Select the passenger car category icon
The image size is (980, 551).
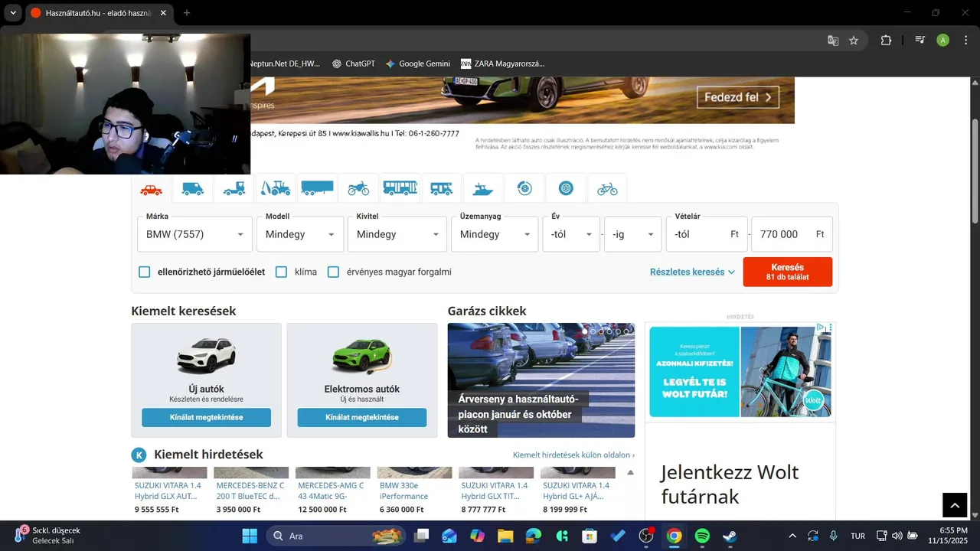tap(152, 189)
